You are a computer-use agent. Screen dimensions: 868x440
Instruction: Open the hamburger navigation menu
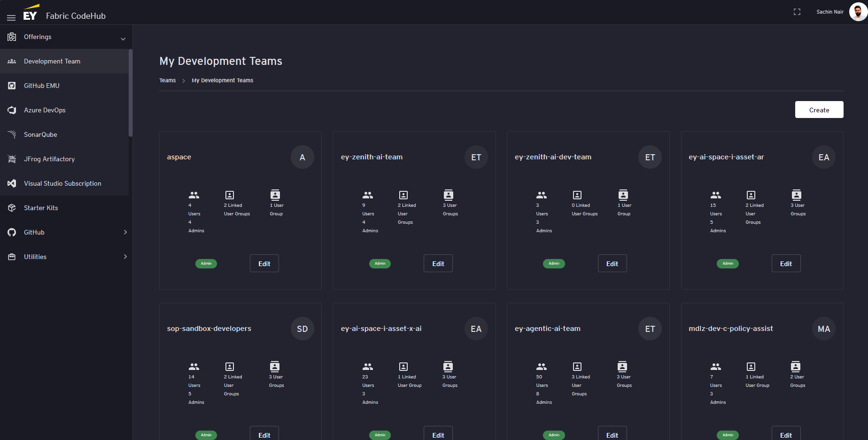[11, 17]
